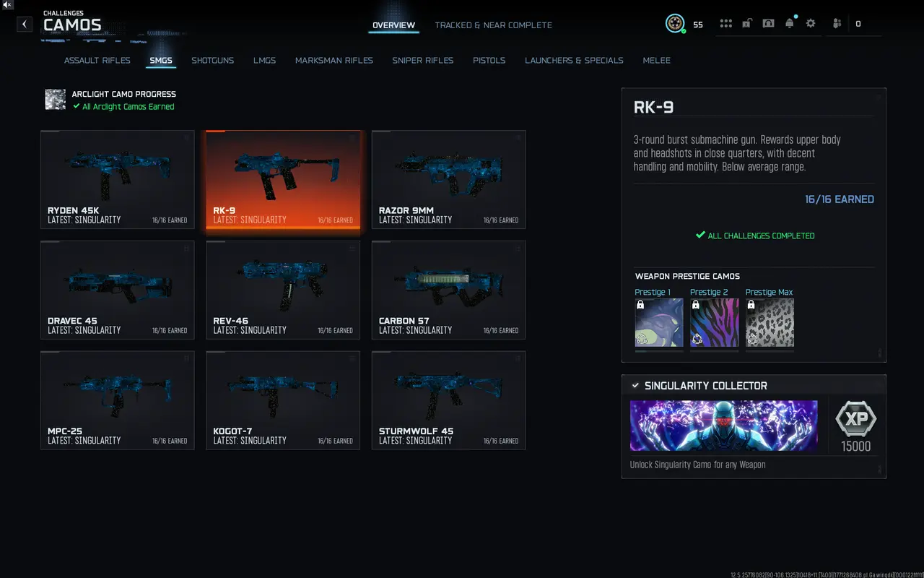924x578 pixels.
Task: Click the lock icon on Prestige 2 camo
Action: (x=696, y=305)
